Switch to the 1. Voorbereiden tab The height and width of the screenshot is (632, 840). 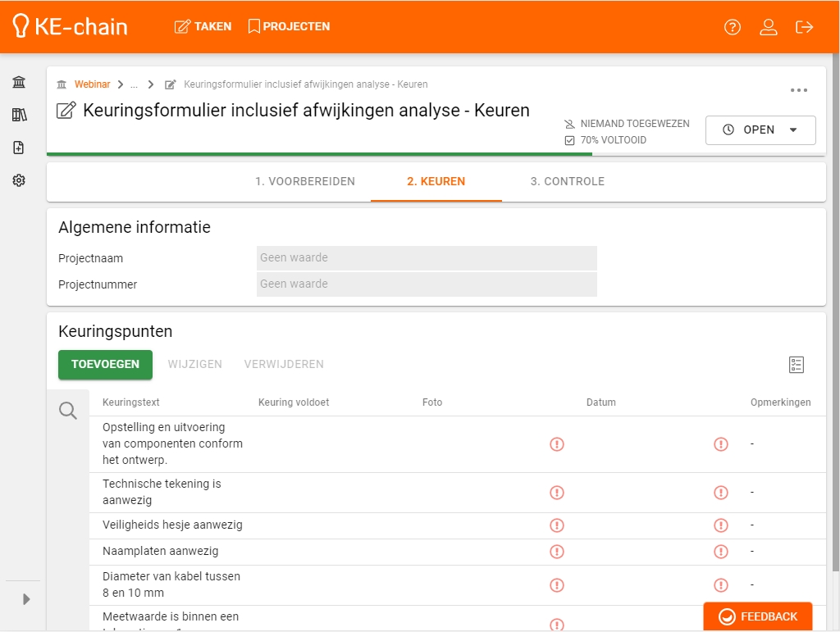305,182
